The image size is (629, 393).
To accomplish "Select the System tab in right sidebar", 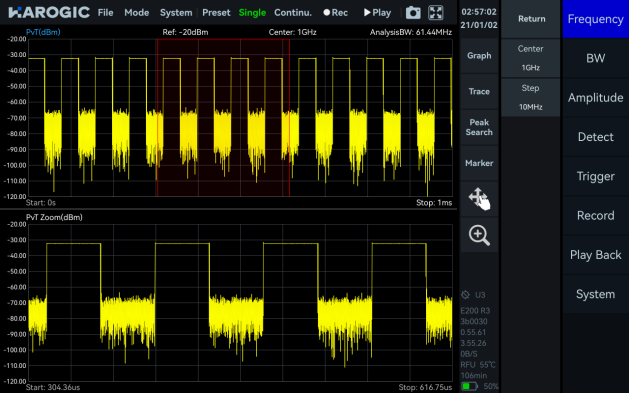I will point(596,294).
